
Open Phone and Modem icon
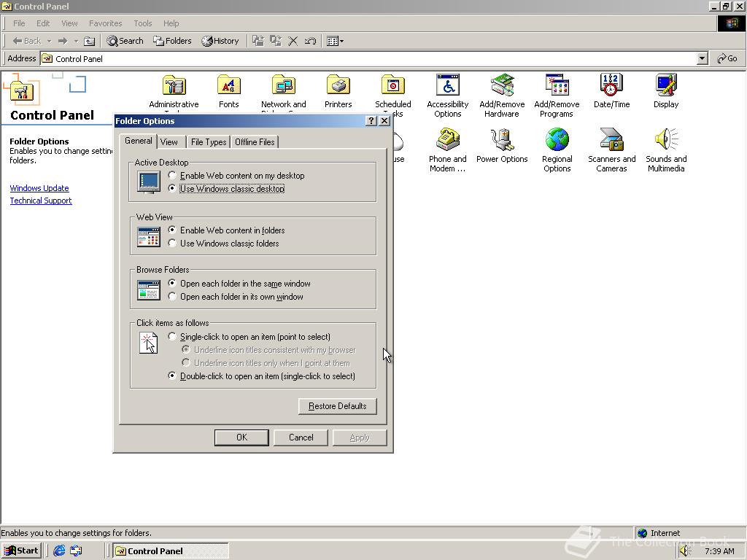pos(448,140)
